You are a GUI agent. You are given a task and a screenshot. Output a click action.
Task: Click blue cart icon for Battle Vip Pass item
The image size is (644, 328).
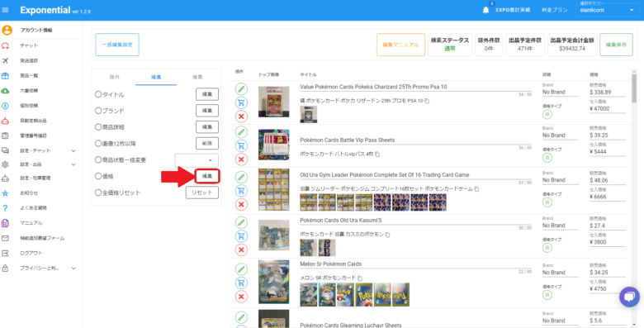point(241,145)
